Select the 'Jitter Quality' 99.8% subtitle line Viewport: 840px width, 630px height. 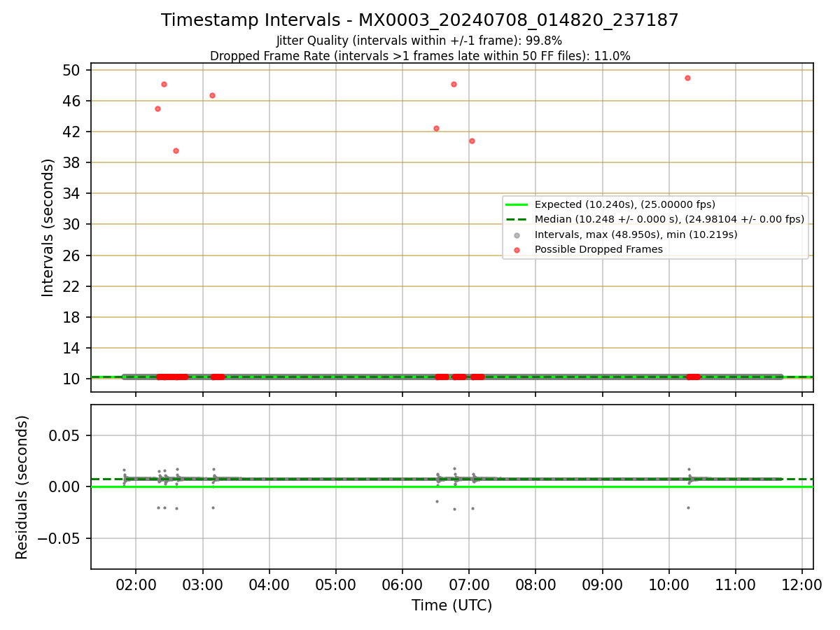[419, 41]
